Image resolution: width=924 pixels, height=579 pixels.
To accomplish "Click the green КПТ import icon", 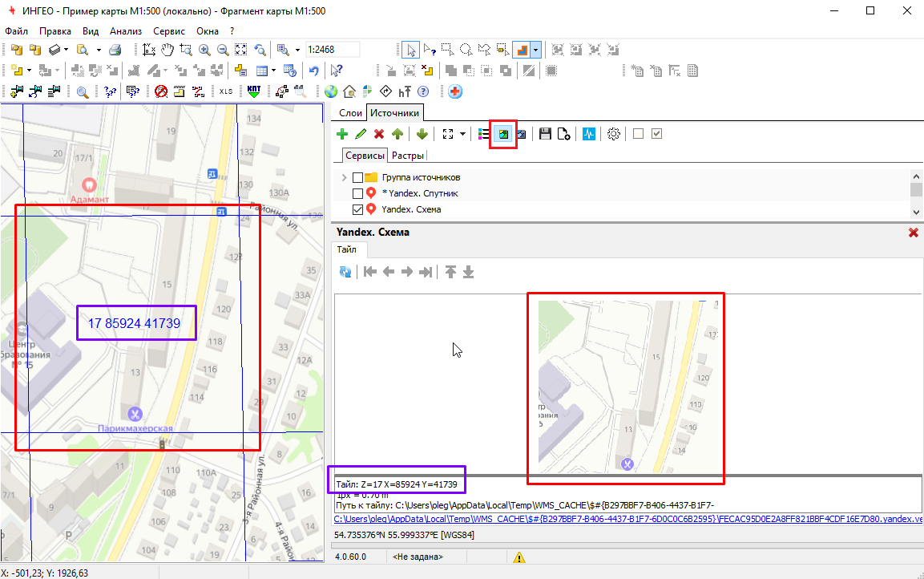I will (x=254, y=91).
